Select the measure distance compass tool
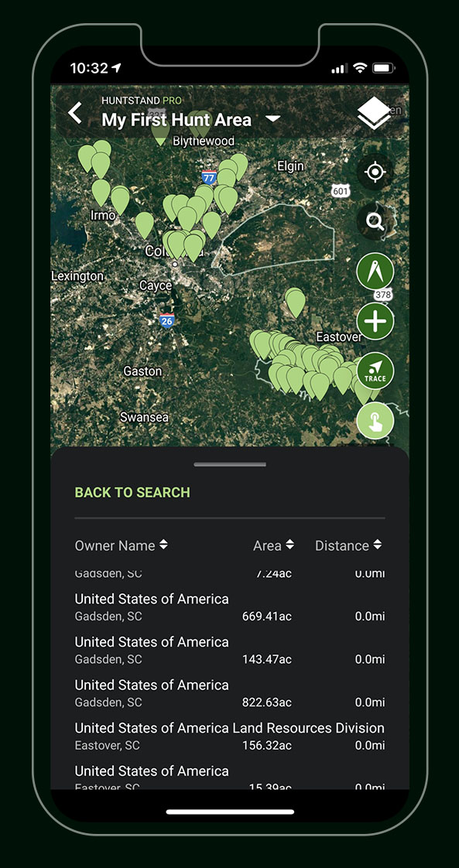 (x=375, y=272)
